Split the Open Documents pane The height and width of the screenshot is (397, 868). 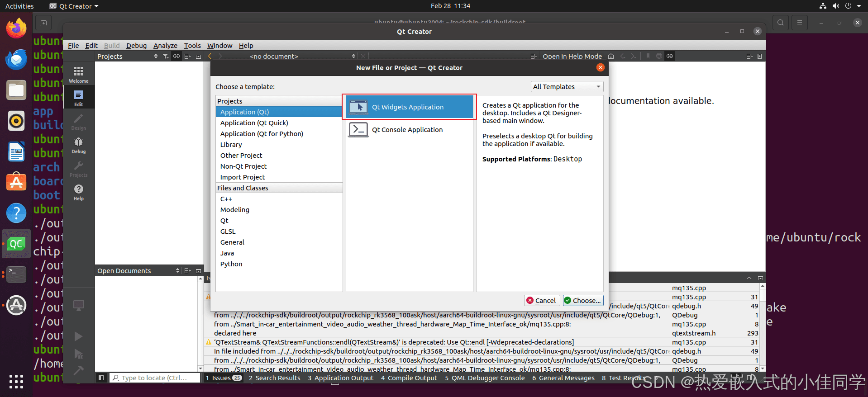coord(187,270)
